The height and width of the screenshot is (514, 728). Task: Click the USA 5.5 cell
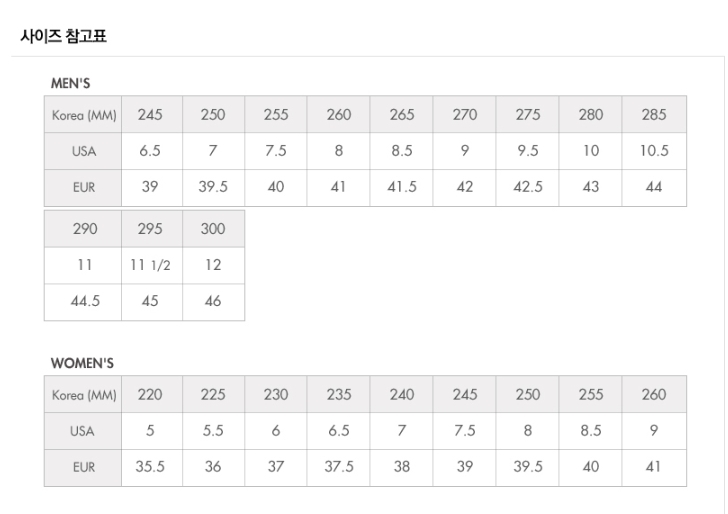coord(213,431)
